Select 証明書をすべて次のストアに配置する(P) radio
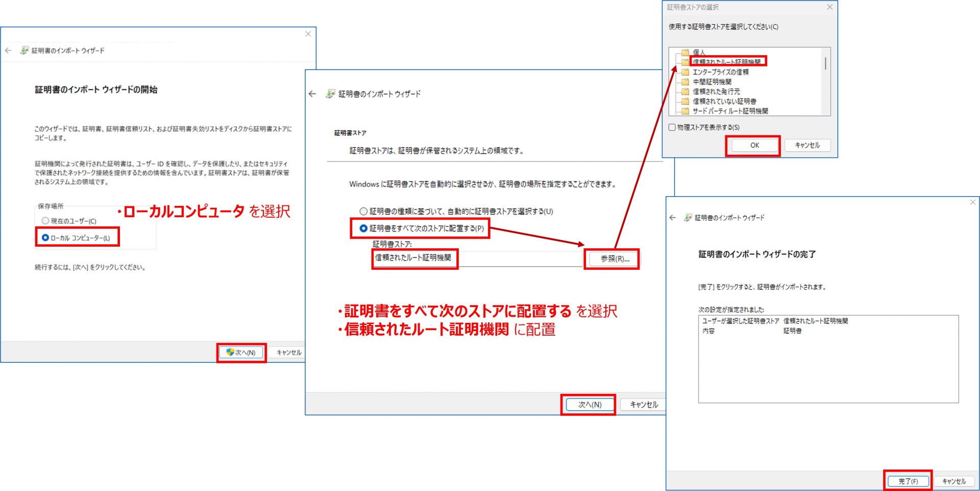 [x=363, y=228]
